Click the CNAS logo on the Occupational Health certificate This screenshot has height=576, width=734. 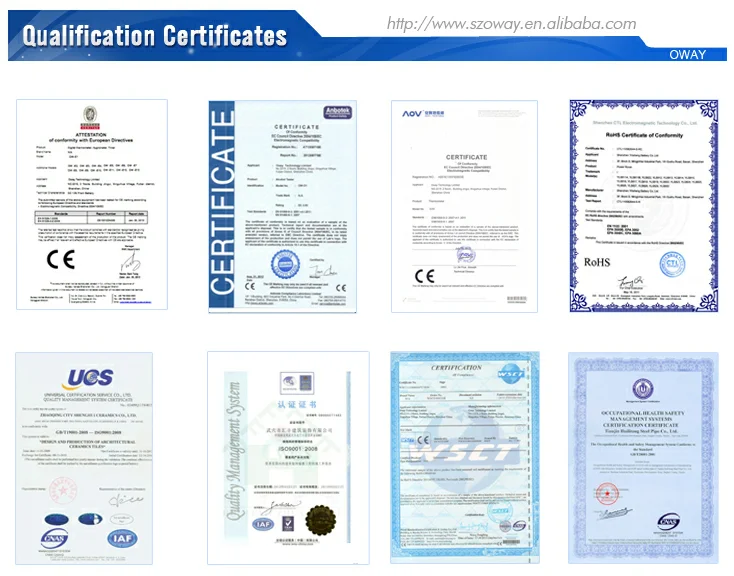[668, 523]
